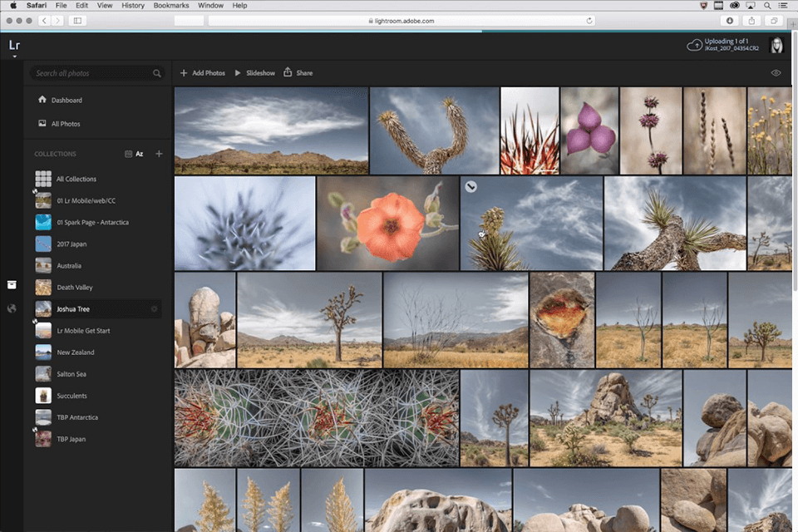Click the archive box icon in left rail

[x=12, y=284]
